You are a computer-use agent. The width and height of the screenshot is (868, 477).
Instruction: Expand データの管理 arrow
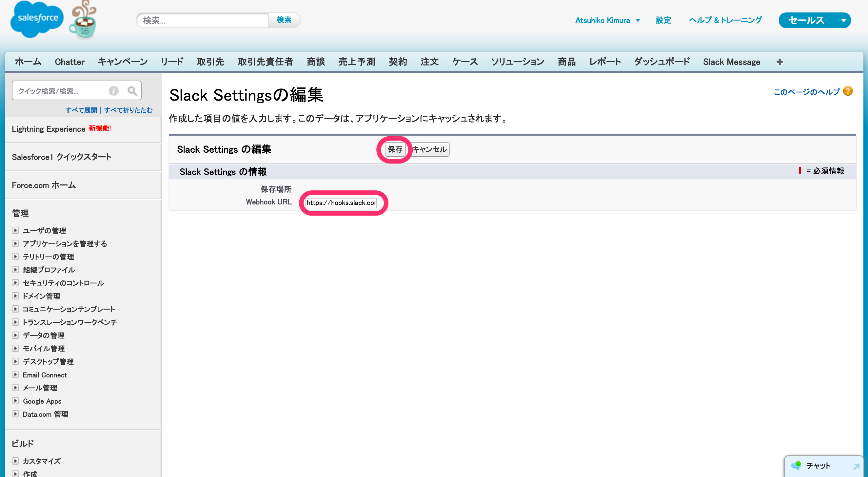tap(15, 335)
